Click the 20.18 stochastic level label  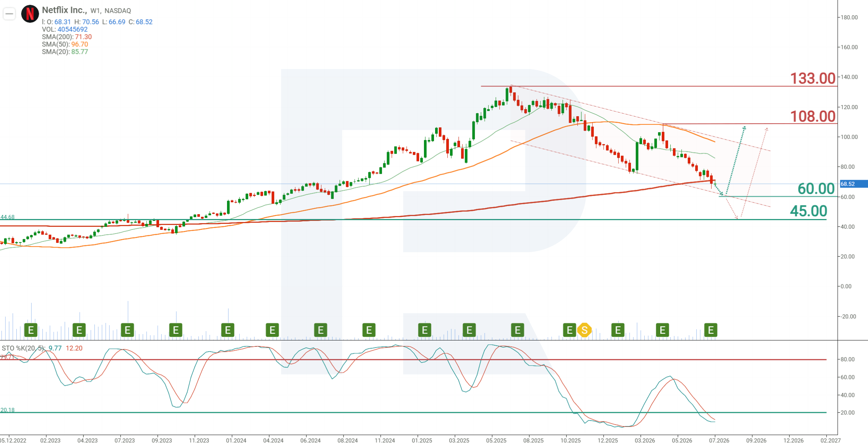coord(7,410)
